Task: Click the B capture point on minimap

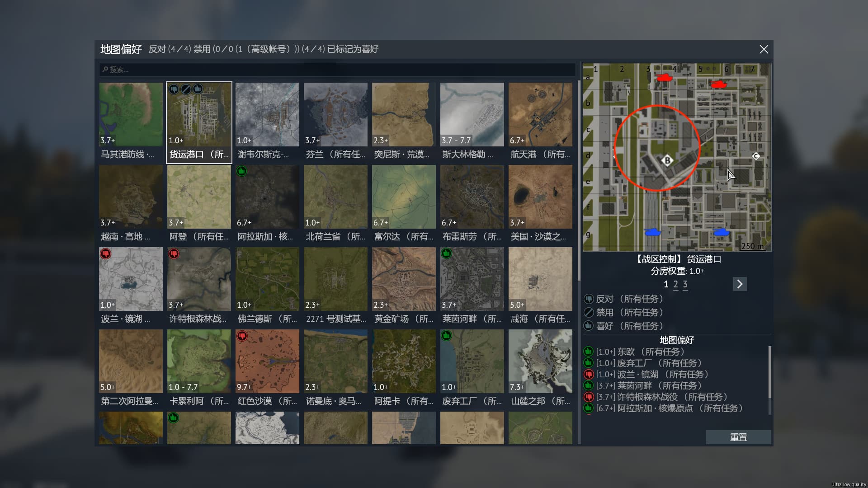Action: tap(667, 160)
